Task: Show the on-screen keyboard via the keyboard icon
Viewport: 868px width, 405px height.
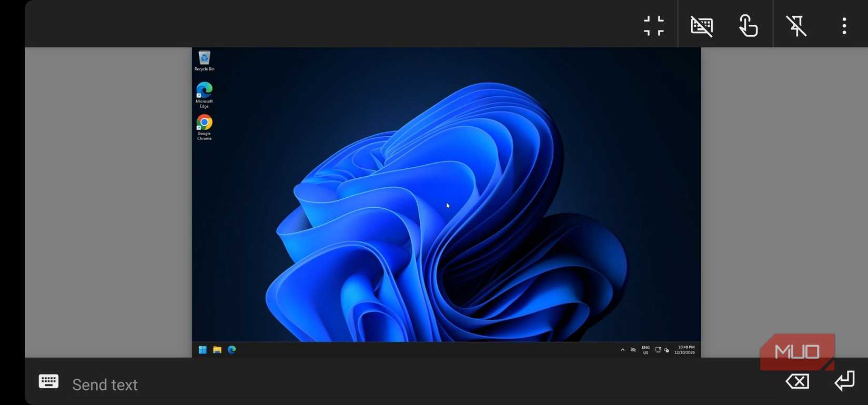Action: (48, 381)
